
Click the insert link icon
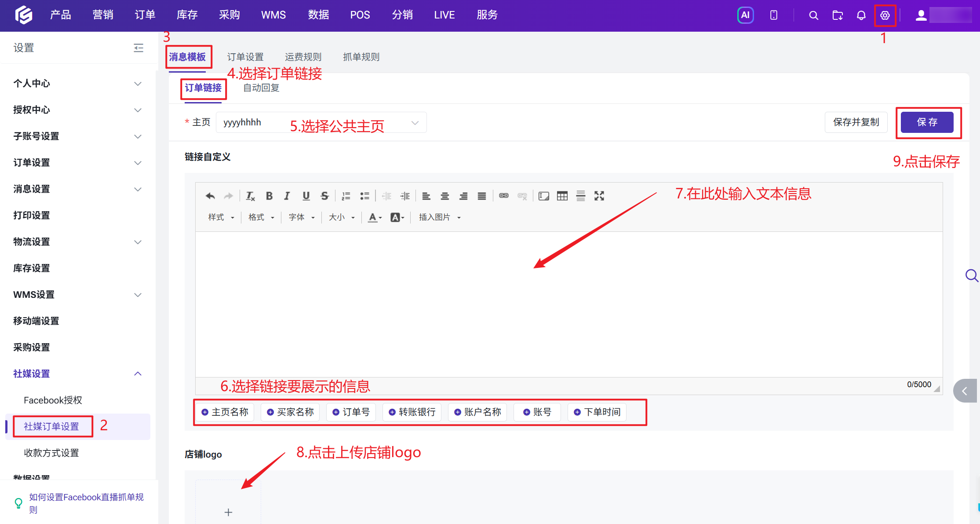(x=504, y=196)
